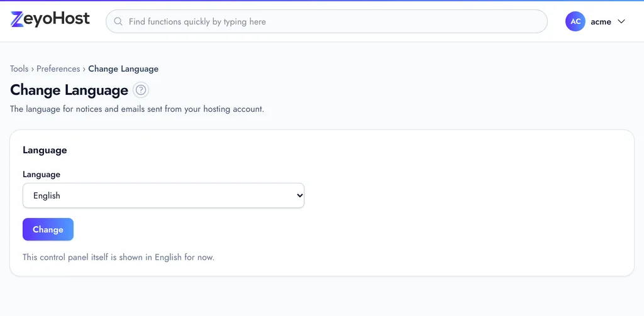Go to Preferences breadcrumb
Viewport: 644px width, 316px height.
point(58,68)
